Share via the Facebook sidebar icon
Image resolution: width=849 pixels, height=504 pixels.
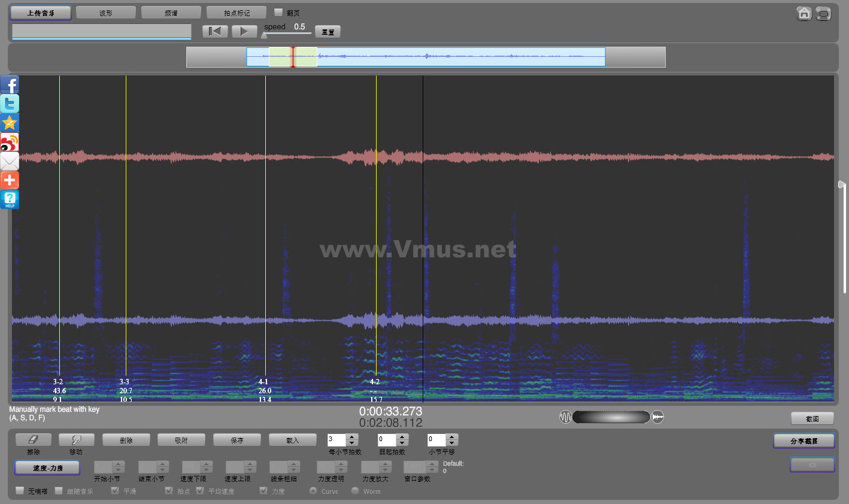click(10, 84)
